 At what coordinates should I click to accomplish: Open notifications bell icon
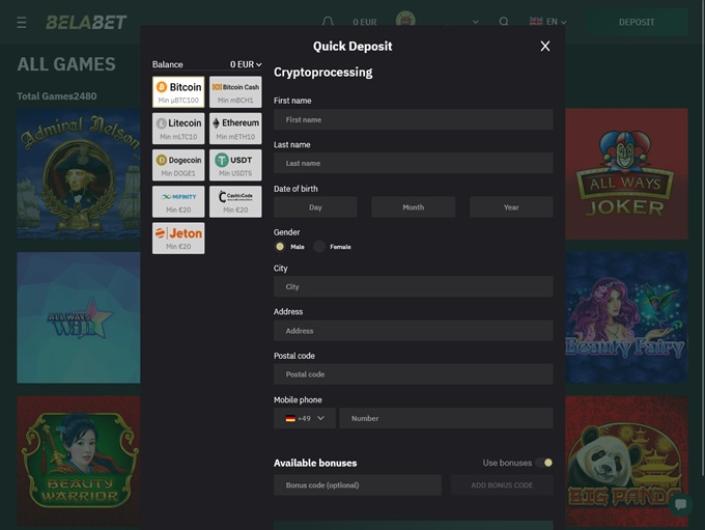tap(328, 22)
